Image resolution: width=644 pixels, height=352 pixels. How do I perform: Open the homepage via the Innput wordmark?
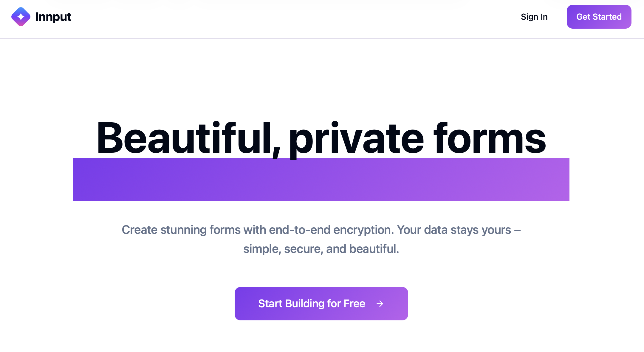[x=53, y=16]
